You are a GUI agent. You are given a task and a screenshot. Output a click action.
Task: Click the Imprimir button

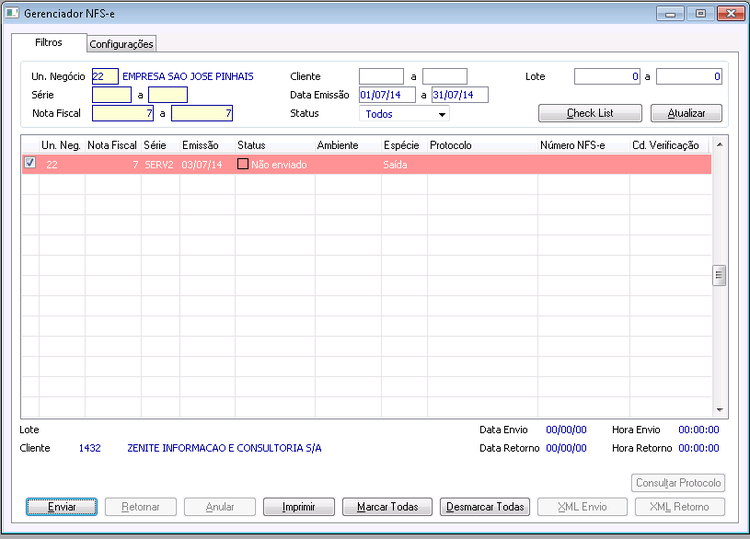tap(298, 507)
